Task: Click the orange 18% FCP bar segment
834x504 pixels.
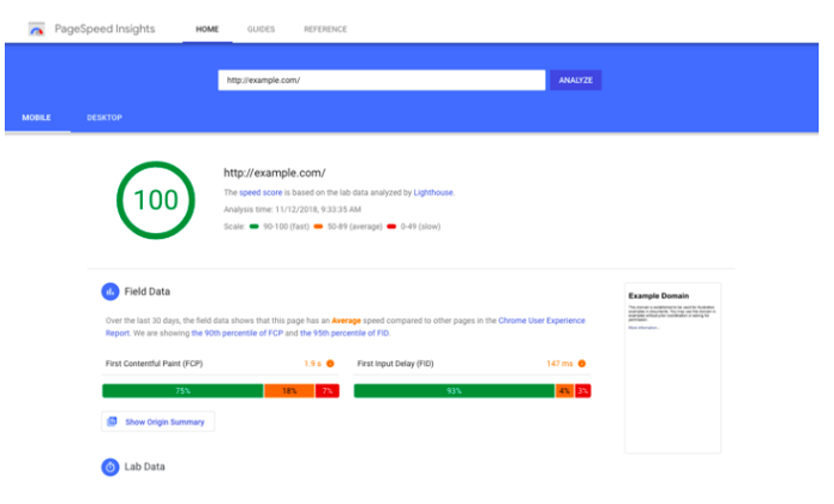Action: pyautogui.click(x=289, y=391)
